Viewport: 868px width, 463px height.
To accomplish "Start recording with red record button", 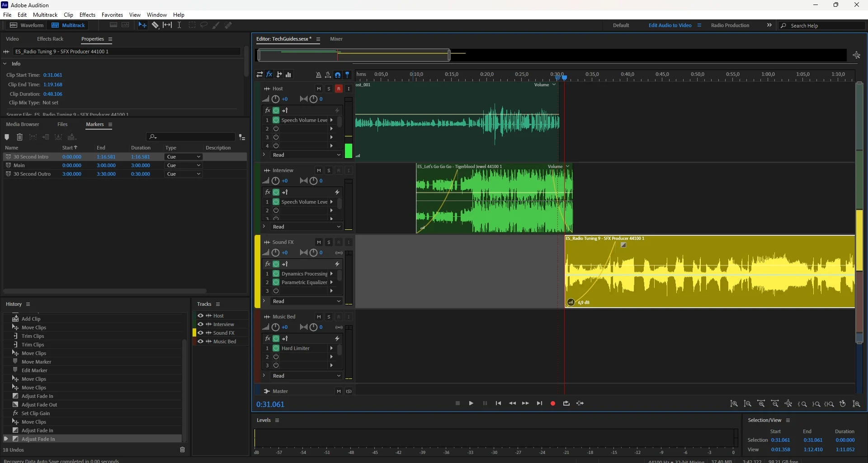I will (x=552, y=403).
